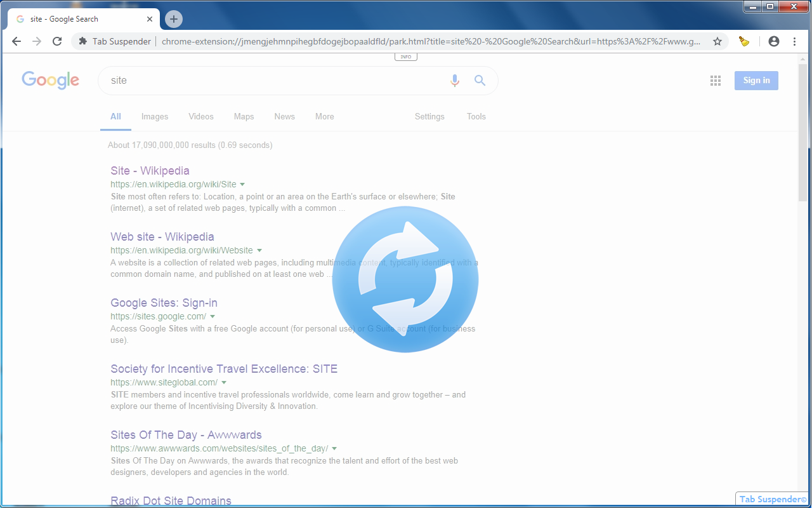
Task: Switch to the News search tab
Action: tap(284, 116)
